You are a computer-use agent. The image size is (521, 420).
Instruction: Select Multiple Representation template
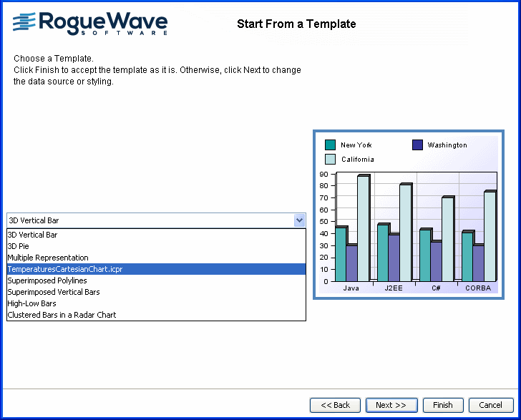[48, 258]
